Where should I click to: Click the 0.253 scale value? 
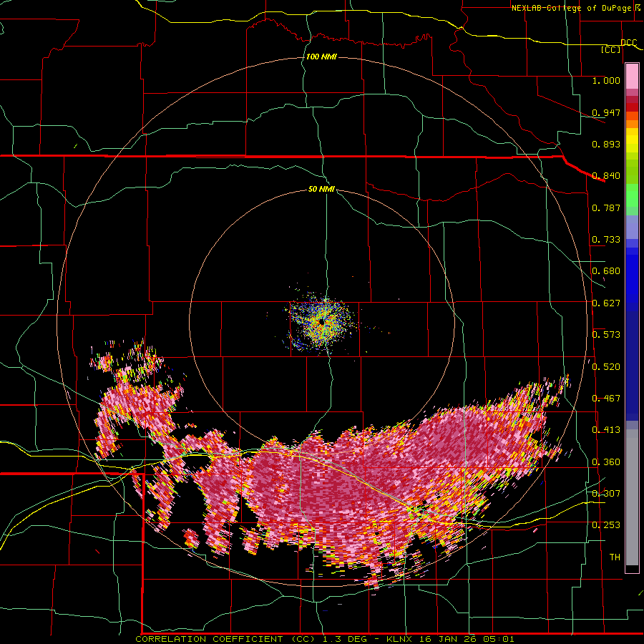(x=606, y=525)
